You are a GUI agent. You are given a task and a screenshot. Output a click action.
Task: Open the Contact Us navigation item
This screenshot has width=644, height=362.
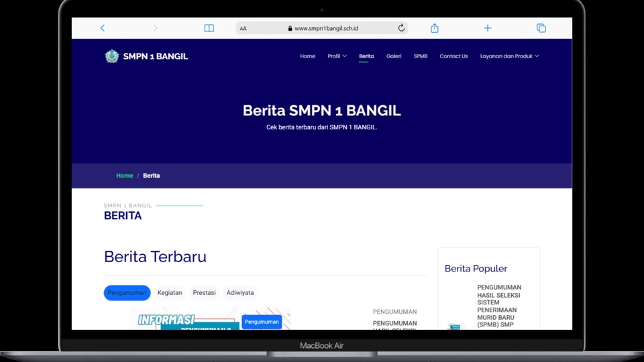[453, 56]
